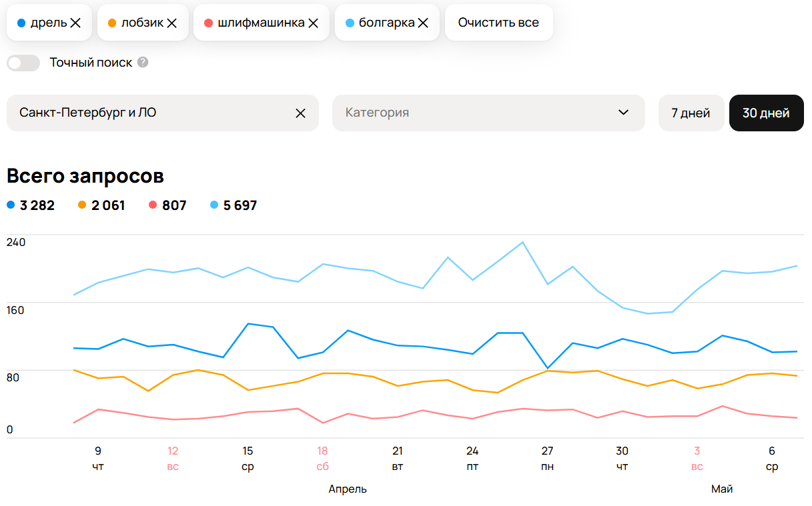Click the red legend dot by 807
The height and width of the screenshot is (506, 812).
pyautogui.click(x=153, y=205)
